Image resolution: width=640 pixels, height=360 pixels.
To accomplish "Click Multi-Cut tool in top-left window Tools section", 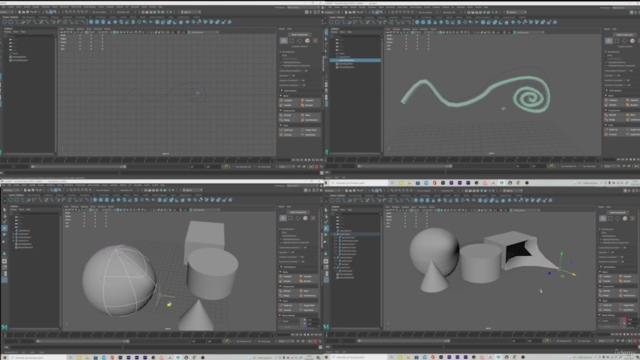I will pyautogui.click(x=289, y=130).
